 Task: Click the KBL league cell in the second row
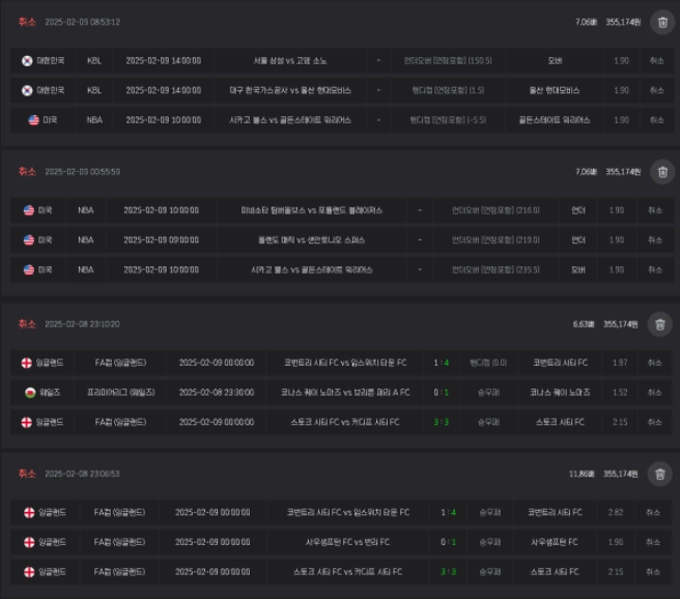(x=94, y=90)
